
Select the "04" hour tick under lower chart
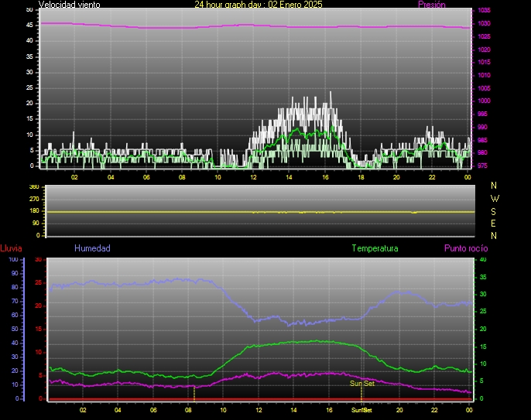click(x=118, y=410)
